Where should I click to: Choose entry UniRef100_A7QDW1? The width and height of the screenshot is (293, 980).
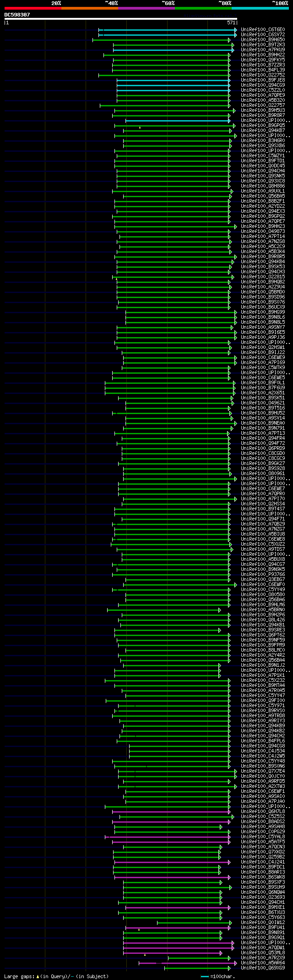pyautogui.click(x=263, y=948)
